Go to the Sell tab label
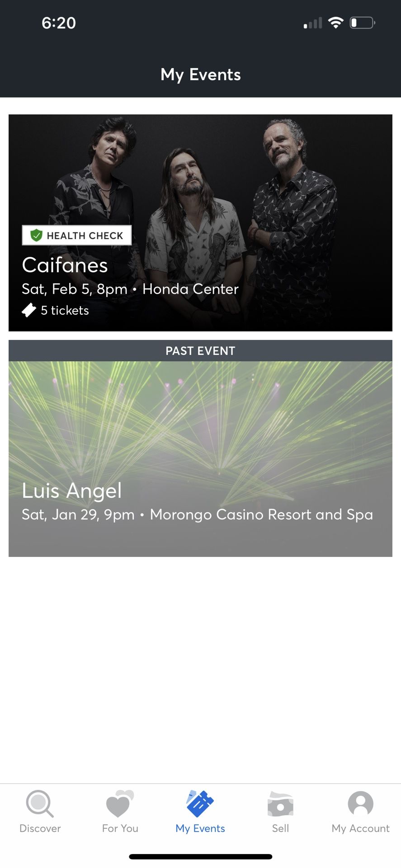This screenshot has height=868, width=401. coord(280,828)
